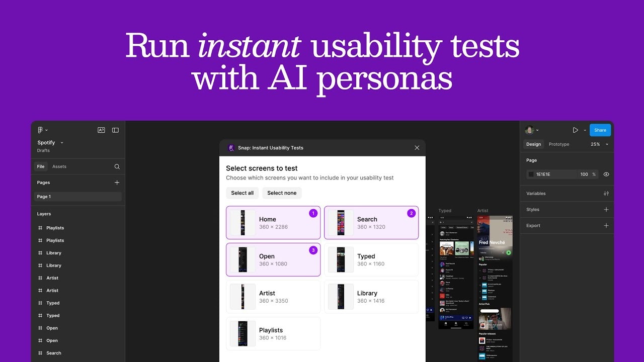Click the Typed frame label on canvas
644x362 pixels.
(x=445, y=211)
